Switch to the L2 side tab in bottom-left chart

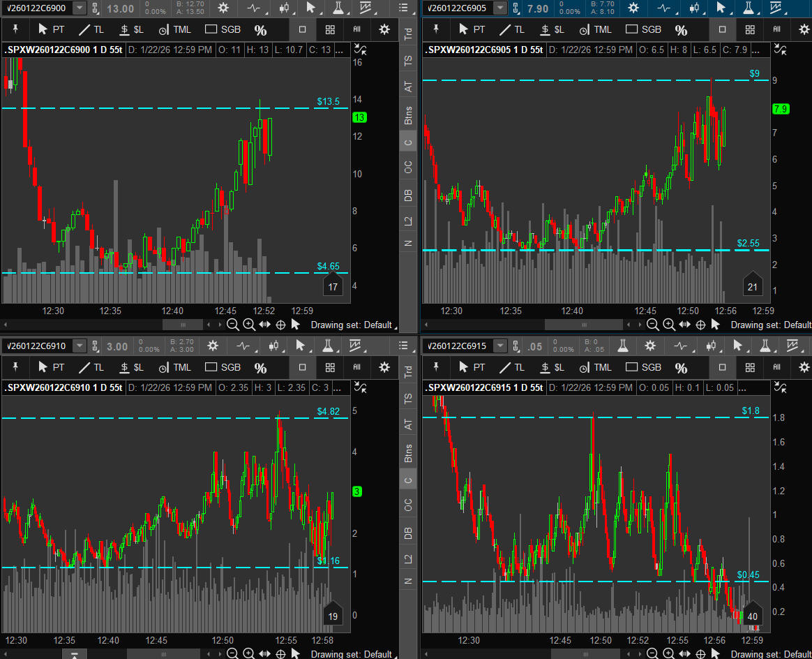click(x=408, y=558)
